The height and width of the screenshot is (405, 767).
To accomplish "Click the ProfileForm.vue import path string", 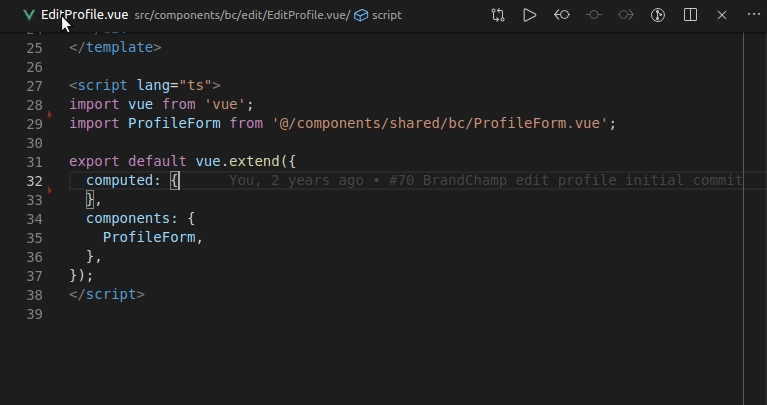I will (x=440, y=123).
